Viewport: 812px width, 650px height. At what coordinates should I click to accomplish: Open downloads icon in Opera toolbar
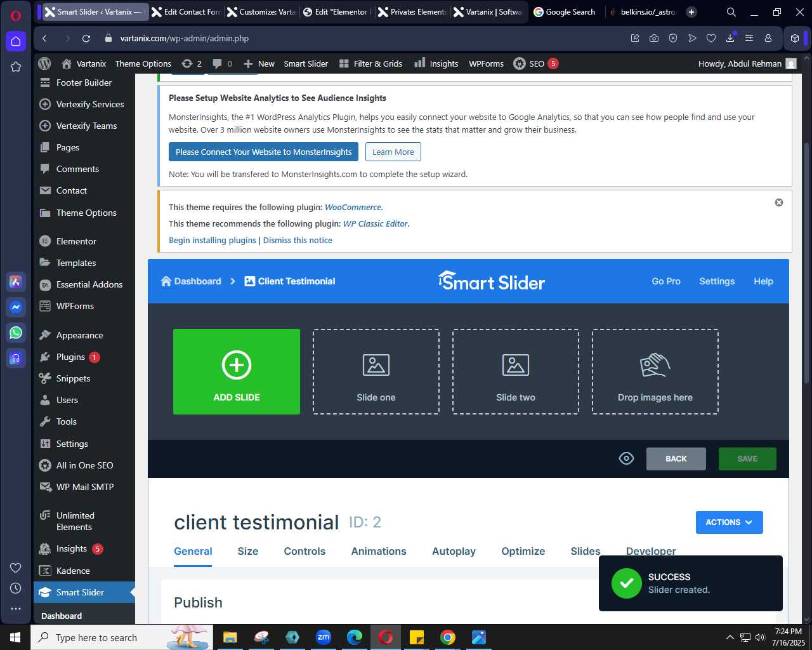(730, 38)
